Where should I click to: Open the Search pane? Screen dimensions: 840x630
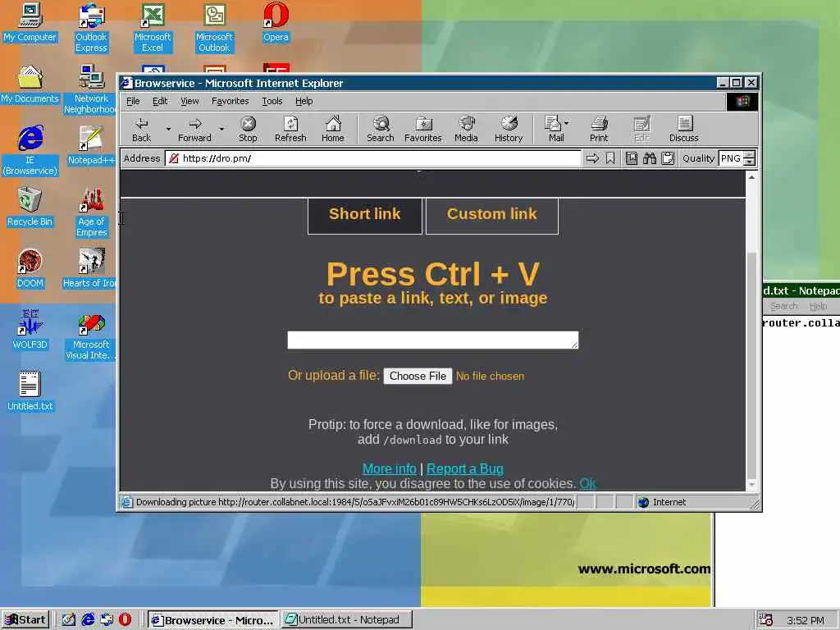pyautogui.click(x=381, y=129)
